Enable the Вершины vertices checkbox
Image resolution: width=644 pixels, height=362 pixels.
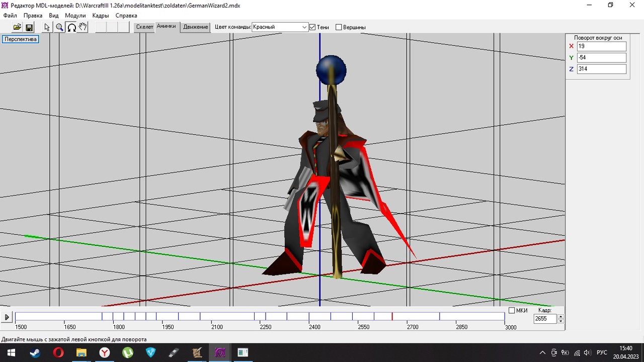(x=339, y=27)
